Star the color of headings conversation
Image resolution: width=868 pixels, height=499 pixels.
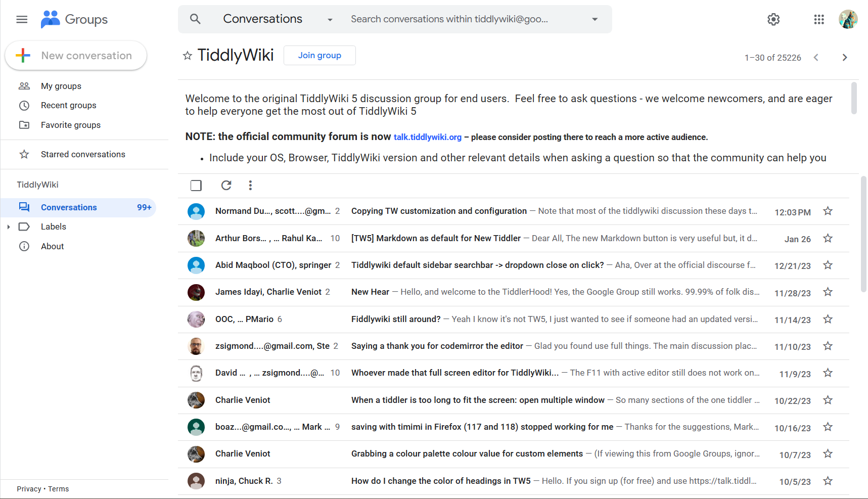click(x=828, y=481)
